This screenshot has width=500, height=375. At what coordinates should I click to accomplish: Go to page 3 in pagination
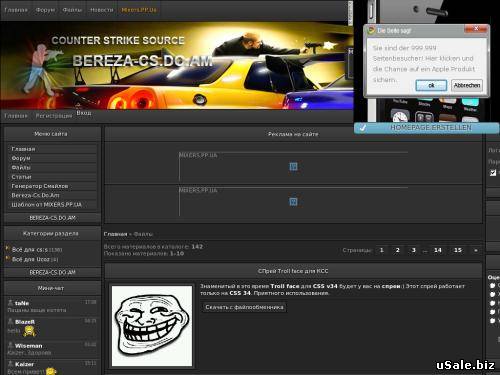coord(413,250)
